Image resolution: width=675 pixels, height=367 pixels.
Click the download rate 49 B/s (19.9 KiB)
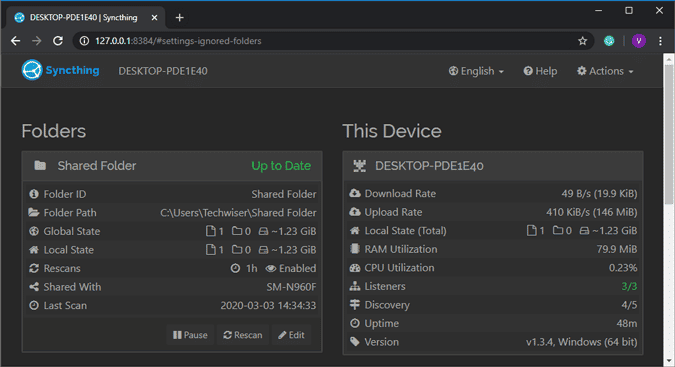click(599, 194)
